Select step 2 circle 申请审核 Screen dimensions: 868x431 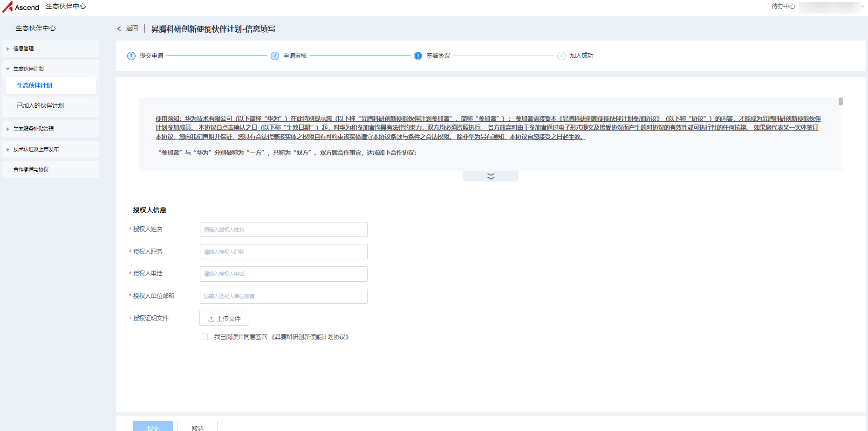(x=275, y=56)
